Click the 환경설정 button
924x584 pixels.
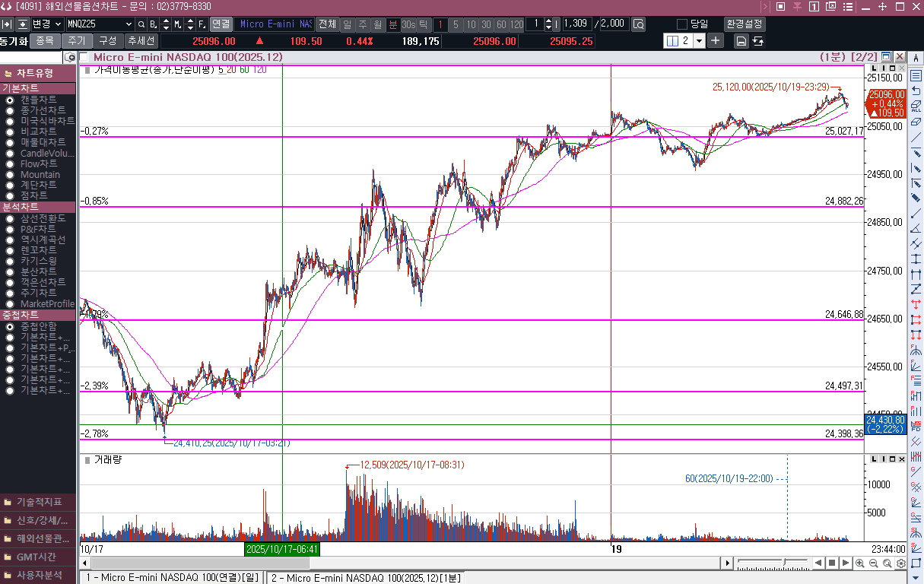pos(745,24)
